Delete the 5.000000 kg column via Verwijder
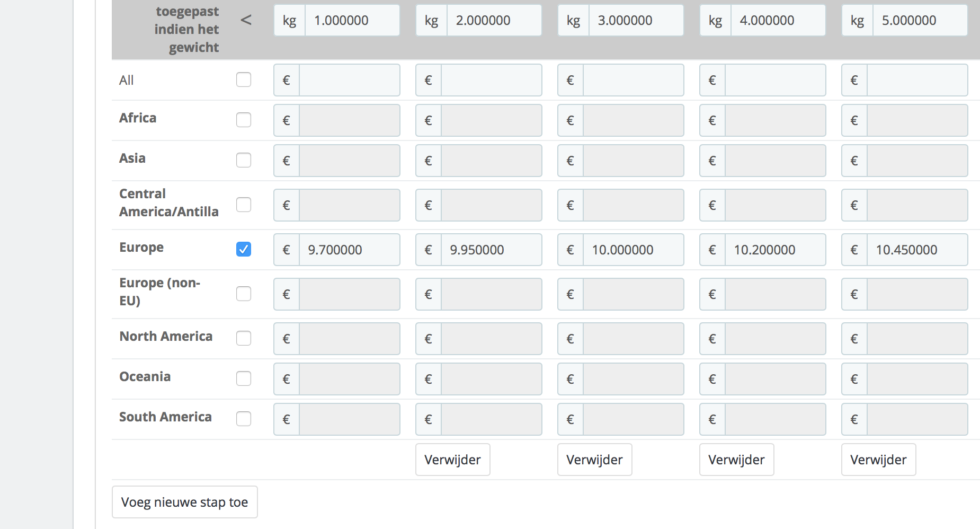 (879, 460)
